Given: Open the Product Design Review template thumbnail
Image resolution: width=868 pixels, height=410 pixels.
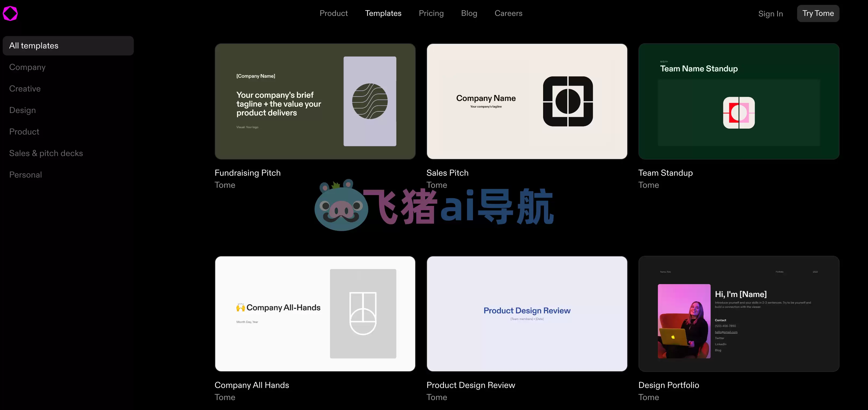Looking at the screenshot, I should pos(527,313).
